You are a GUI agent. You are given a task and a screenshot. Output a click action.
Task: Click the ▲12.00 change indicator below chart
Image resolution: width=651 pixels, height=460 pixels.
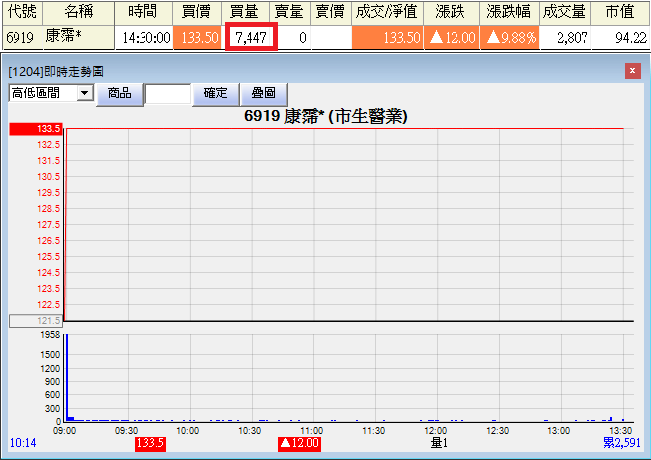click(299, 442)
